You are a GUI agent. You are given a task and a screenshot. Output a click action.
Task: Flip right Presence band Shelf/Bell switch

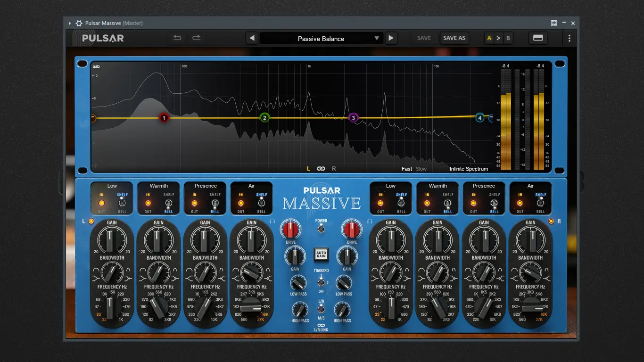[495, 204]
